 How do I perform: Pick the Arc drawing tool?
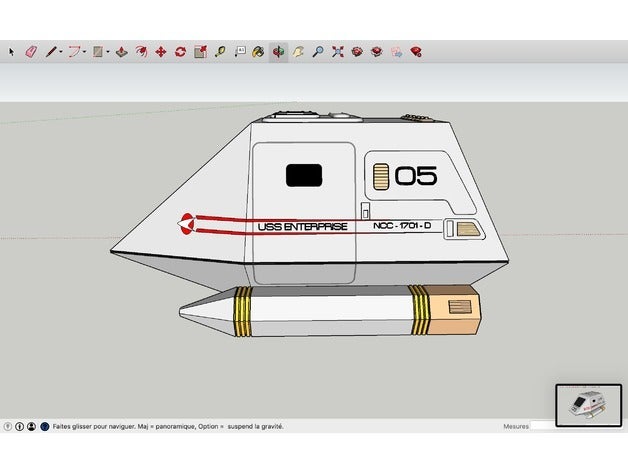coord(74,52)
